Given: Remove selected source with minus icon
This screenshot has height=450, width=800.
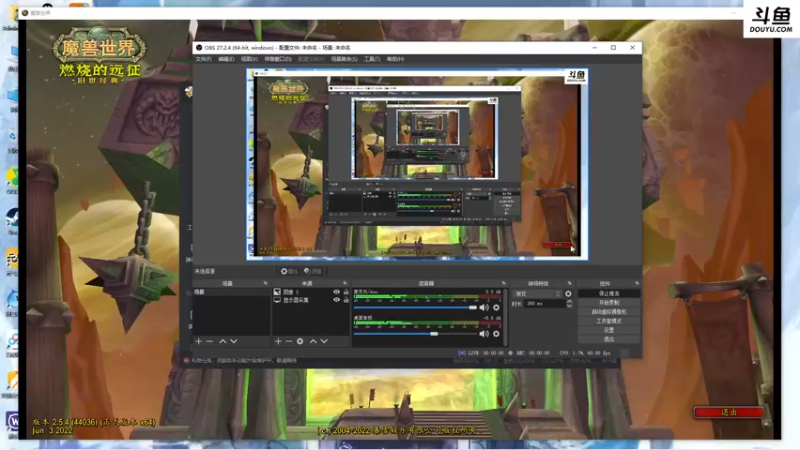Looking at the screenshot, I should coord(289,341).
